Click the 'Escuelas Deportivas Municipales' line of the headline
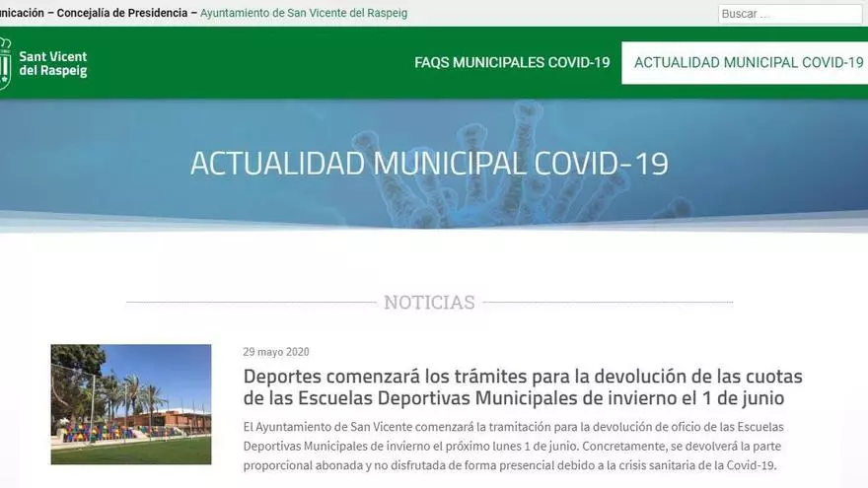The width and height of the screenshot is (868, 488). coord(513,399)
